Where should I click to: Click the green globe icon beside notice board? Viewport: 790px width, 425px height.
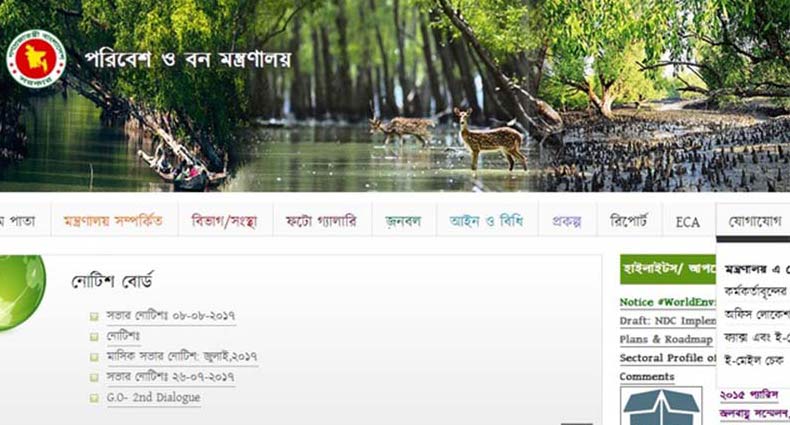point(22,293)
